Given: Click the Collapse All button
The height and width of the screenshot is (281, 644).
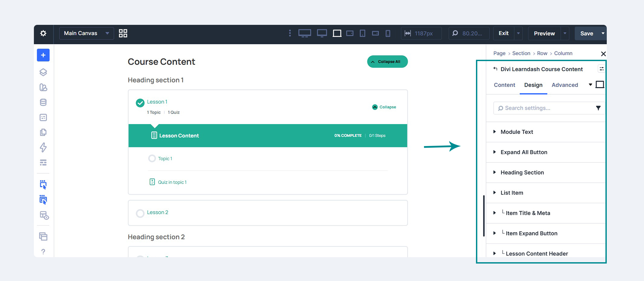Looking at the screenshot, I should point(387,62).
